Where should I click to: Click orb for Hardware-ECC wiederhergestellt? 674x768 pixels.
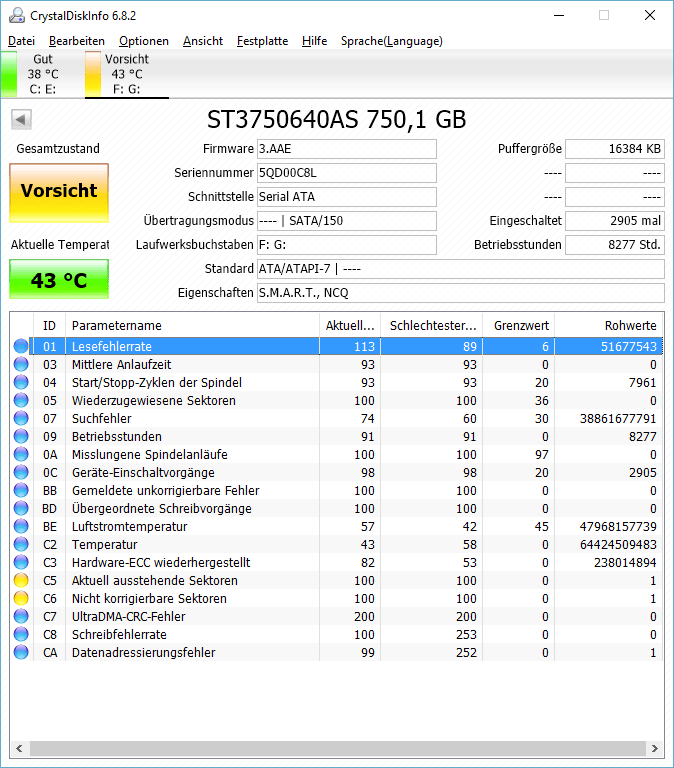click(21, 562)
